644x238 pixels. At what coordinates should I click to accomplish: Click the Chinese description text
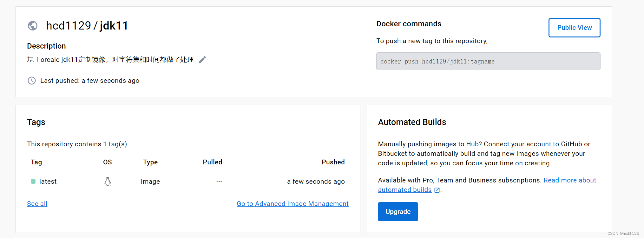click(x=110, y=60)
